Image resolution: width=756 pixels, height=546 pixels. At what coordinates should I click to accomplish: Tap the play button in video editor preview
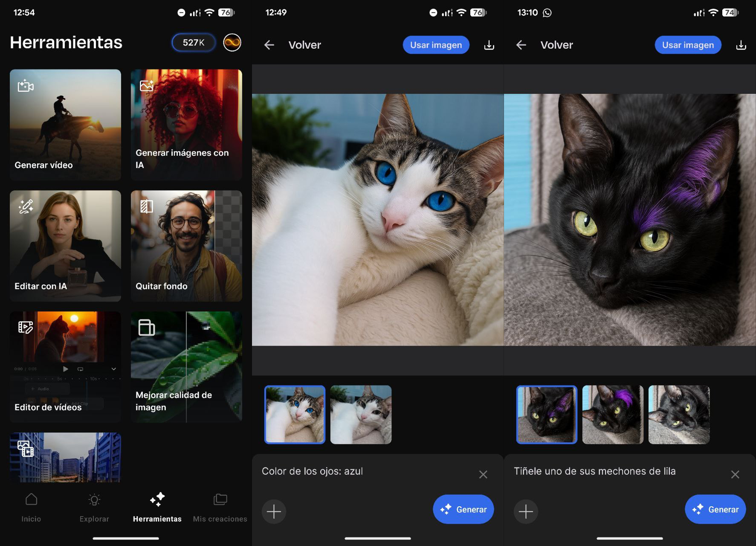point(65,369)
